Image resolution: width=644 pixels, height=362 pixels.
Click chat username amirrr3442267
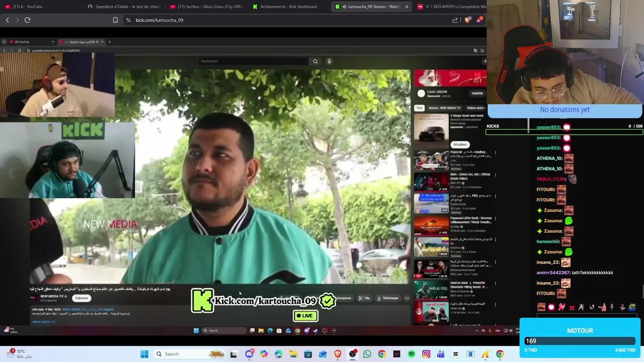point(553,273)
